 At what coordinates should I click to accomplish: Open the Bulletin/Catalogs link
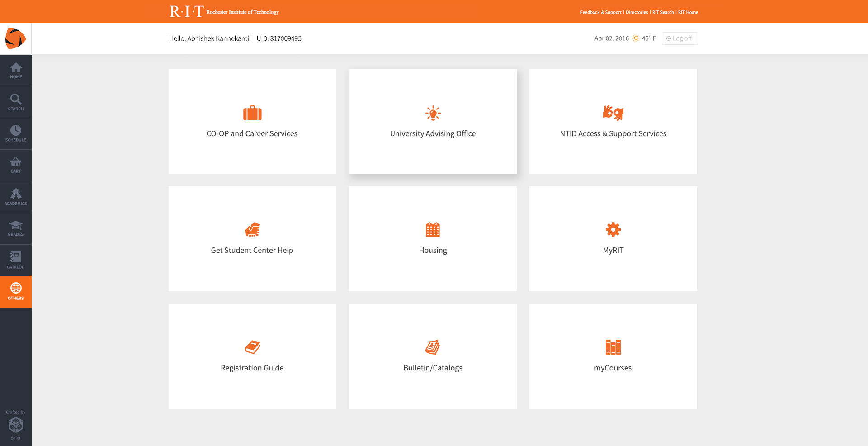tap(433, 368)
